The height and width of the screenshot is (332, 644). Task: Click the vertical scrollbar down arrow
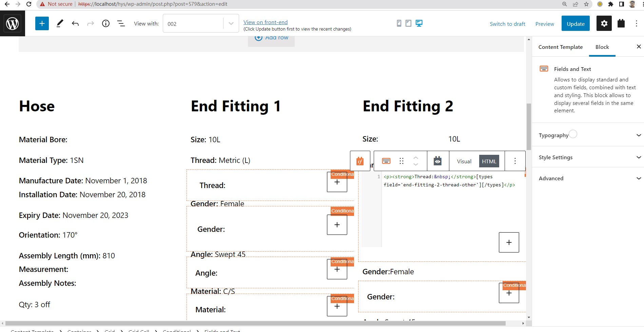[529, 317]
